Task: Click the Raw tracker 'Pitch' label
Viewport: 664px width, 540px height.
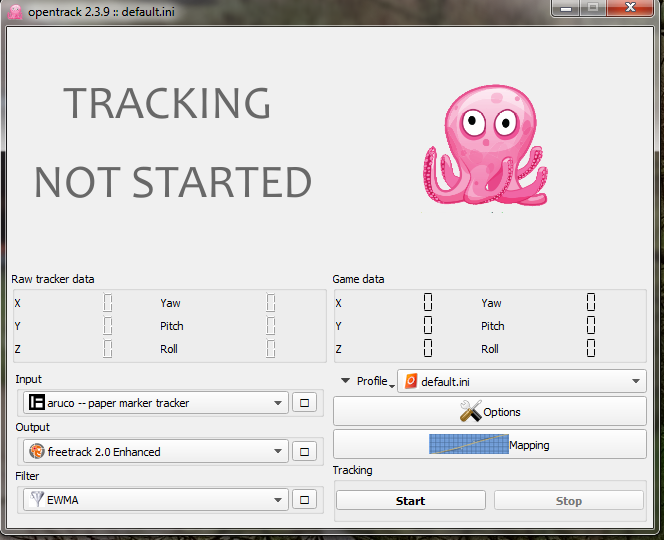Action: point(172,326)
